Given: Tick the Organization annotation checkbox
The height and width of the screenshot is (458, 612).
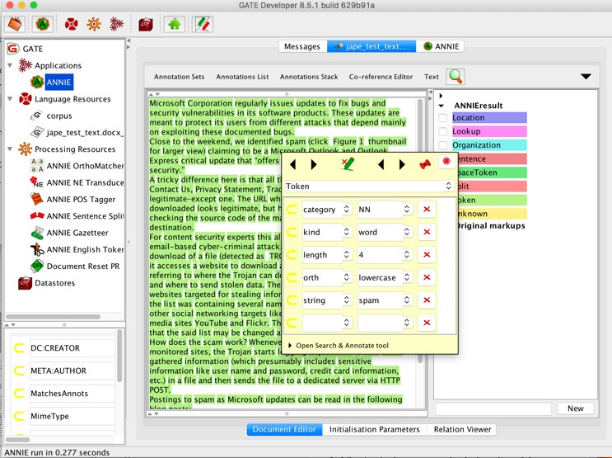Looking at the screenshot, I should click(x=442, y=145).
